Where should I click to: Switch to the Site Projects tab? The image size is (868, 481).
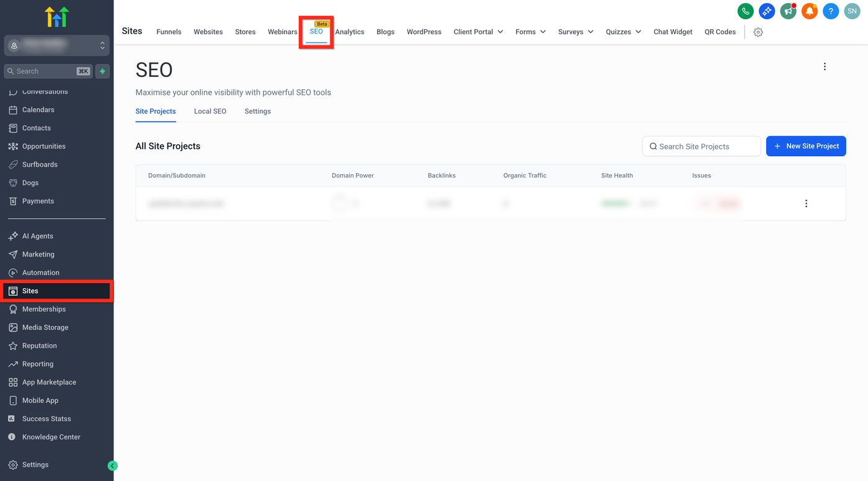tap(156, 112)
